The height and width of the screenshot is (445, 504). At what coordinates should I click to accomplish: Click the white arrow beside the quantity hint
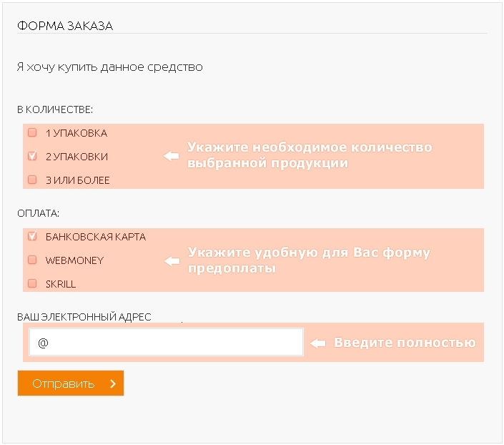[x=171, y=156]
